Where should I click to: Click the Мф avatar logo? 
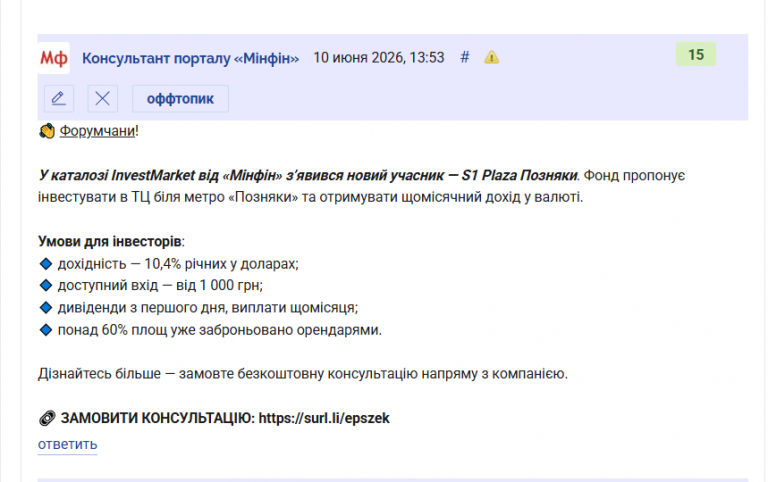click(x=53, y=58)
